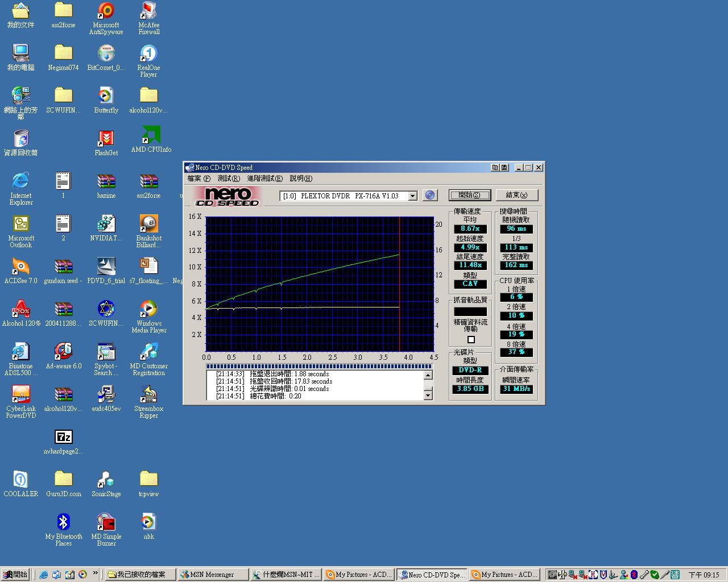Open the 進階測試(E) menu in Nero
728x582 pixels.
click(264, 178)
